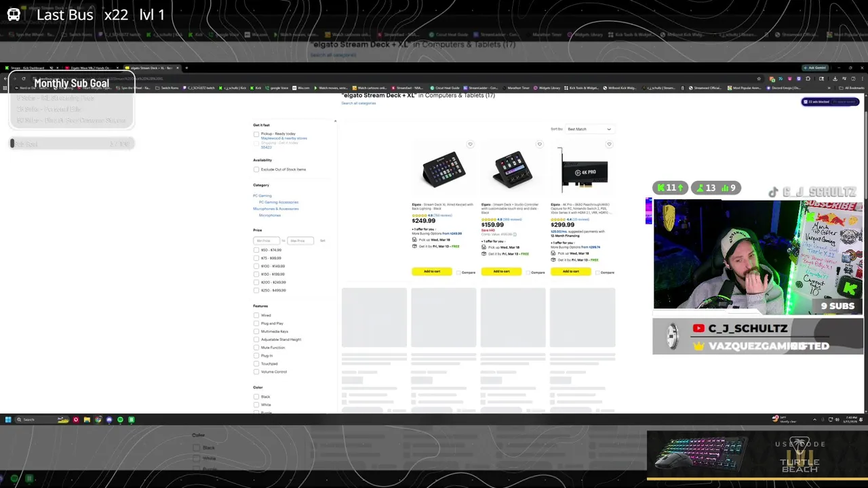Check the $250 - $499.99 price filter
868x488 pixels.
tap(256, 290)
